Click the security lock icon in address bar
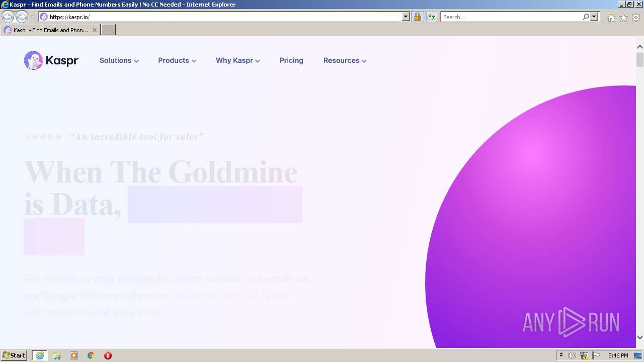Screen dimensions: 644x362 pos(417,17)
